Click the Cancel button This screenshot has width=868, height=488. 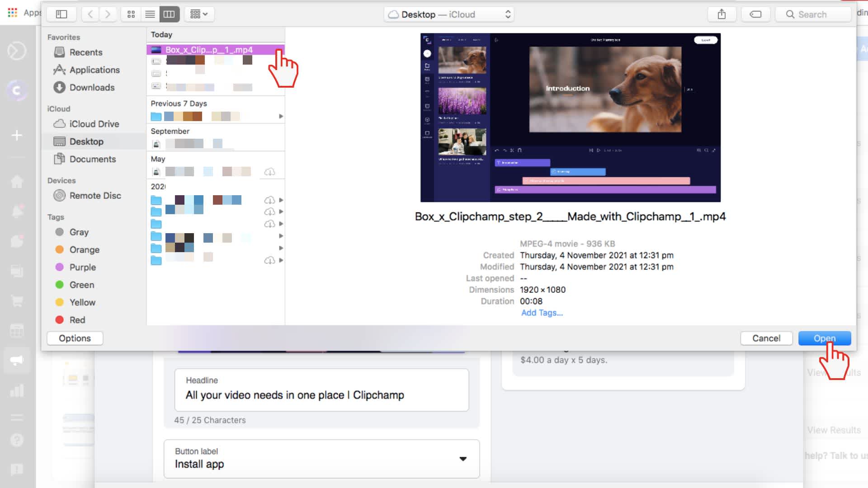coord(766,338)
